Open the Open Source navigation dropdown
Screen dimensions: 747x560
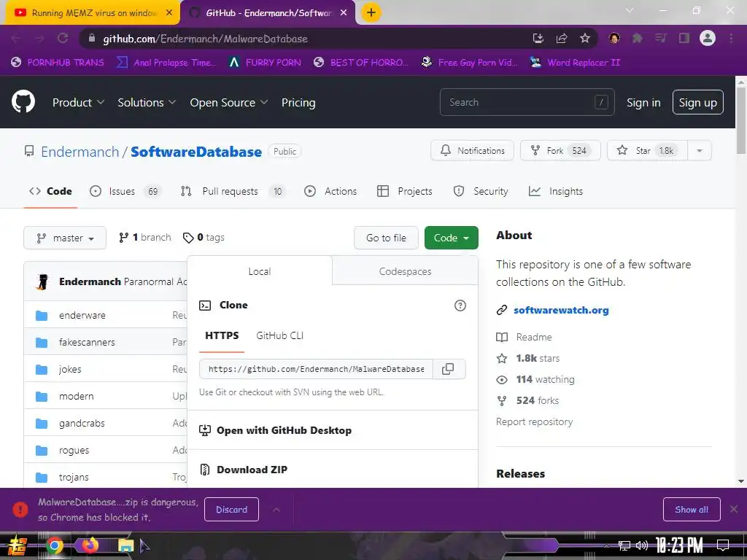click(x=228, y=102)
